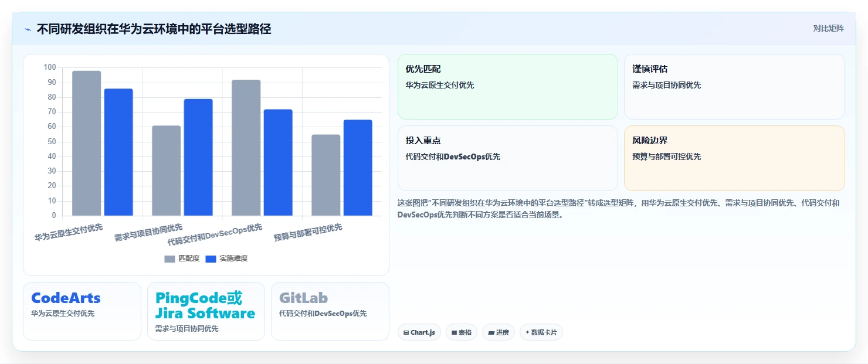Click the 实施难度 legend text
868x364 pixels.
(233, 258)
